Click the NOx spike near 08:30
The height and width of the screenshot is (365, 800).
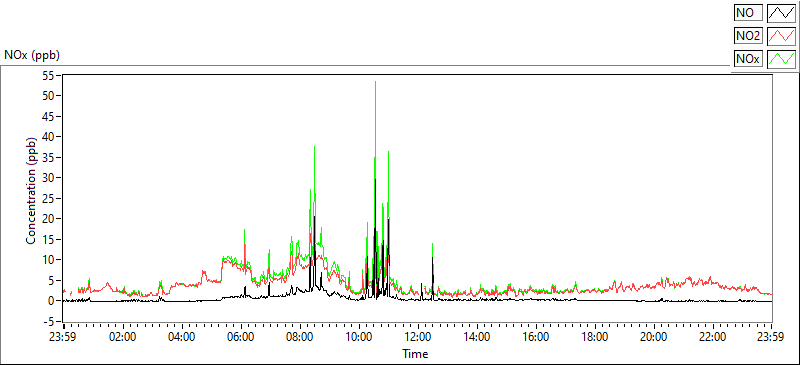click(x=314, y=148)
